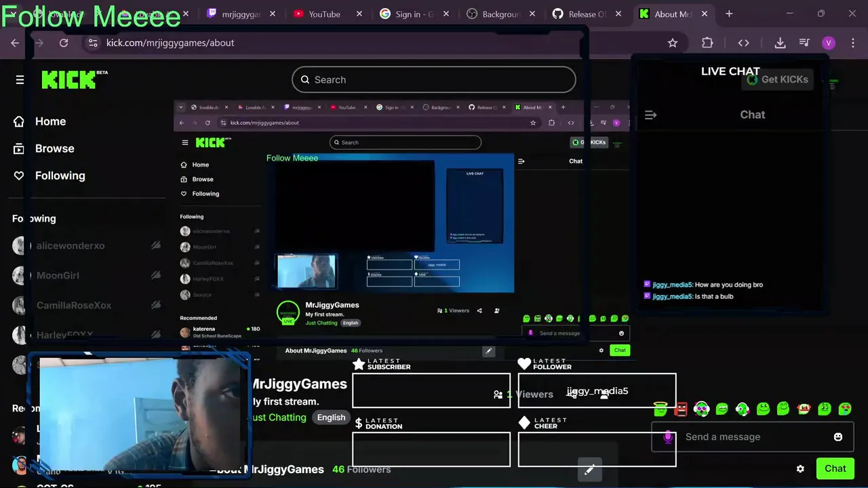Toggle notifications for CamillaRoseXox in outer sidebar

[155, 305]
